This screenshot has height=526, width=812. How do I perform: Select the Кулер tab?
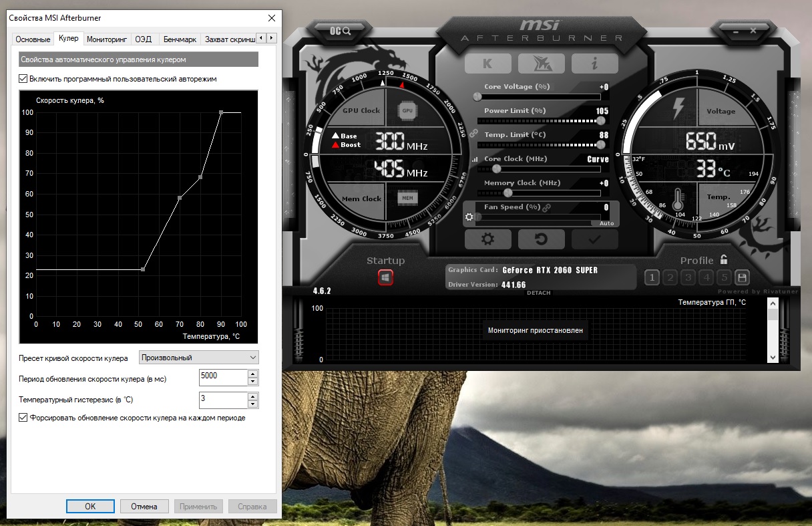tap(69, 39)
